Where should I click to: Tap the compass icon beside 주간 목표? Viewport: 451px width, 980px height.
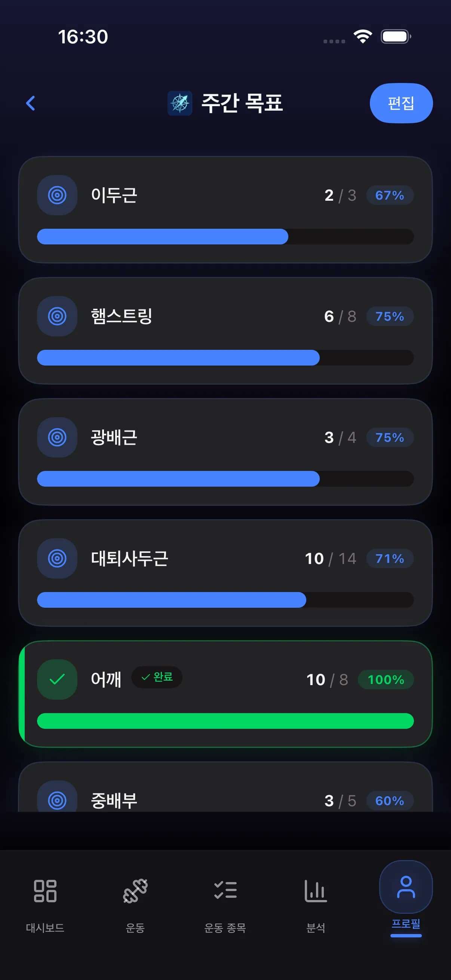(x=180, y=103)
